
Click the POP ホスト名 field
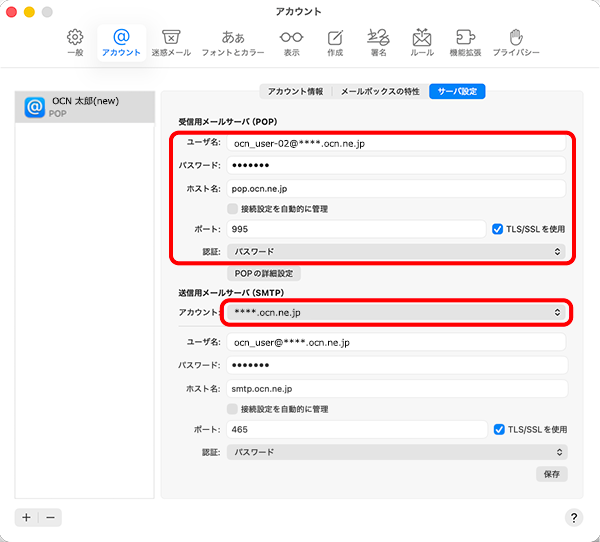[396, 188]
